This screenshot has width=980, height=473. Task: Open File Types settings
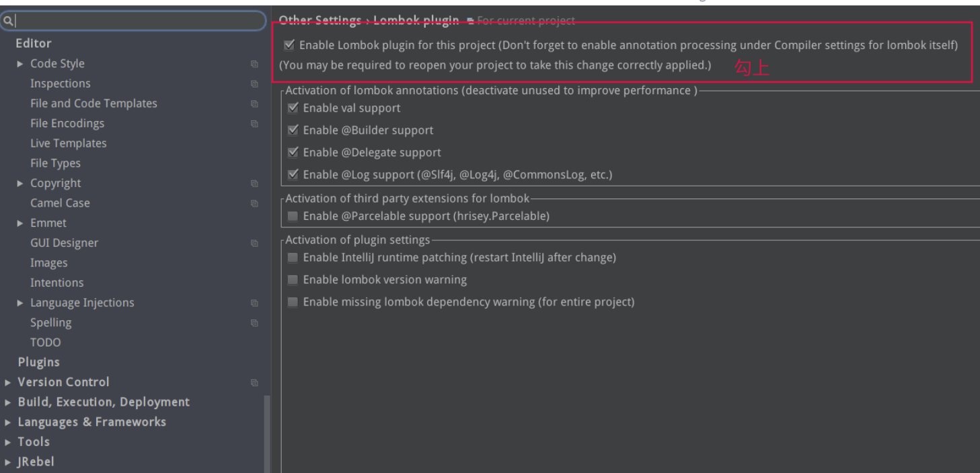[55, 163]
